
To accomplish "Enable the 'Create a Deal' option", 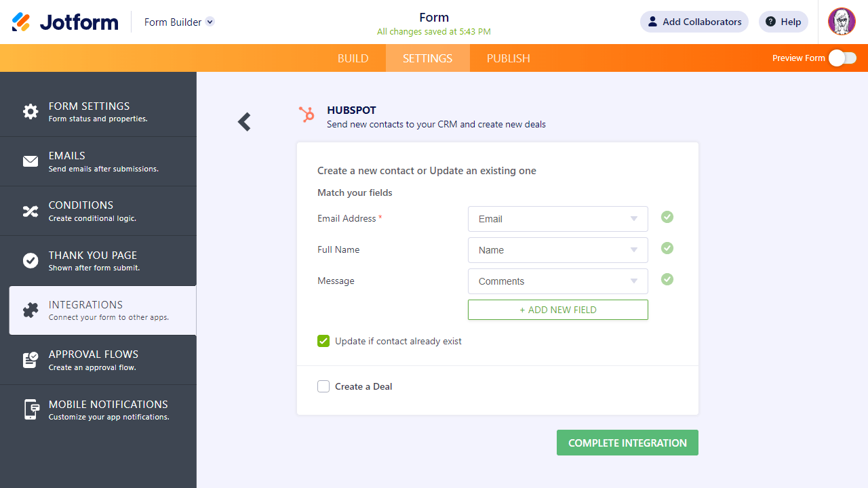I will [x=323, y=386].
